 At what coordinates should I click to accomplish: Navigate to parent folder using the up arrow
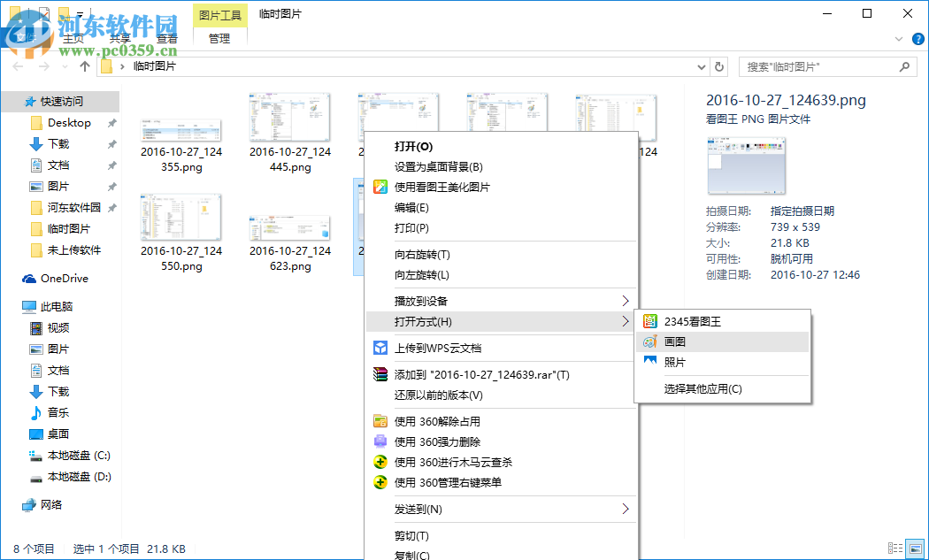pyautogui.click(x=83, y=65)
